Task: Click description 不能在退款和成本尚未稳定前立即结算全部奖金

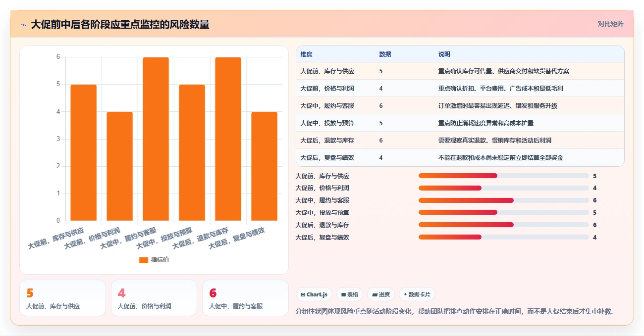Action: (500, 157)
